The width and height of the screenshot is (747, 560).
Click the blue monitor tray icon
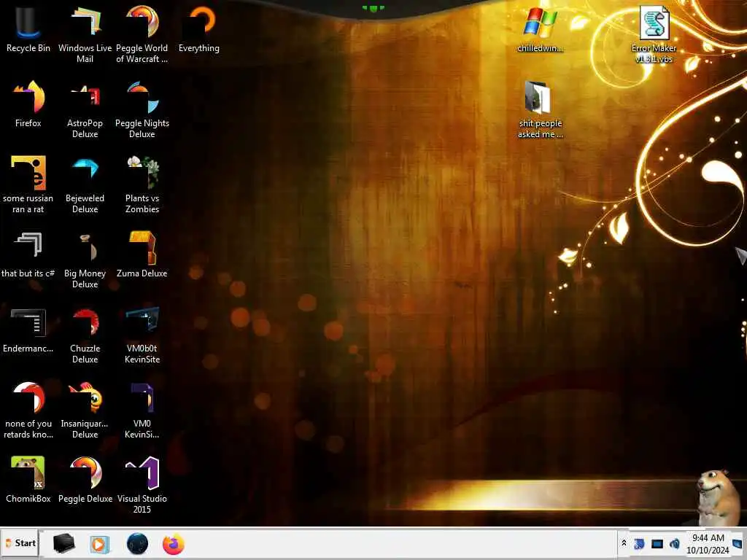tap(657, 544)
